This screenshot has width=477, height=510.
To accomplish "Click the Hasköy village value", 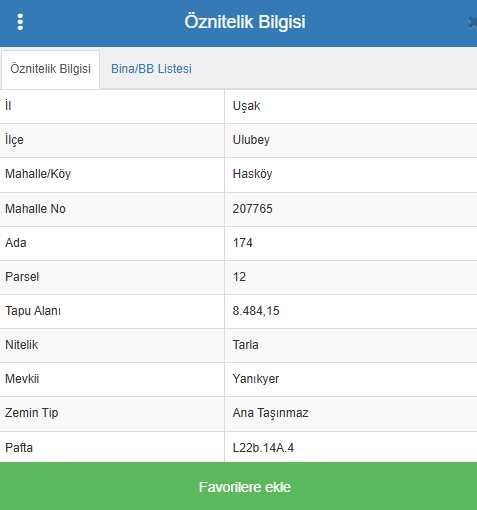I will (252, 174).
